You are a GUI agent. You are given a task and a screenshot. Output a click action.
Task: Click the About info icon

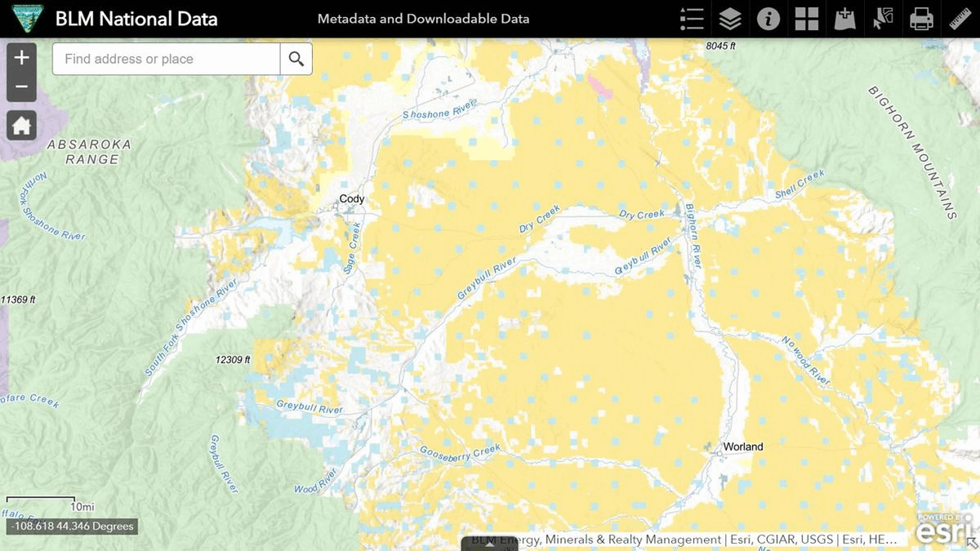(x=768, y=19)
